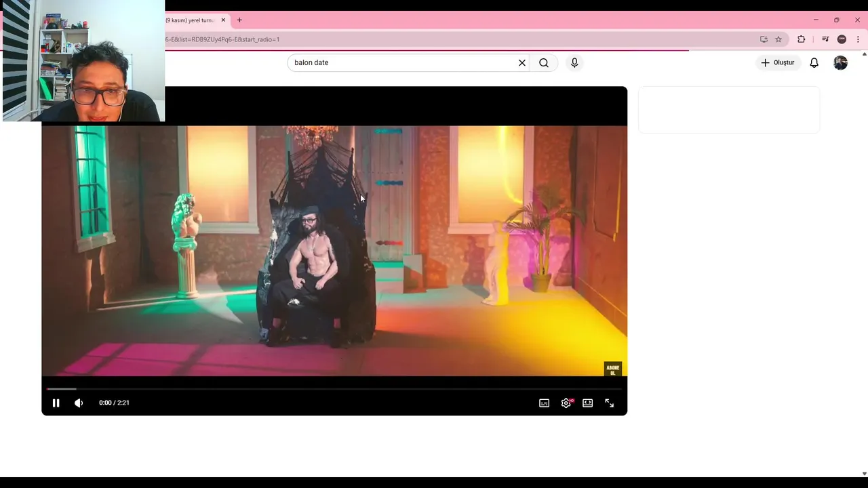Screen dimensions: 868x488
Task: Click the browser address bar URL
Action: (222, 39)
